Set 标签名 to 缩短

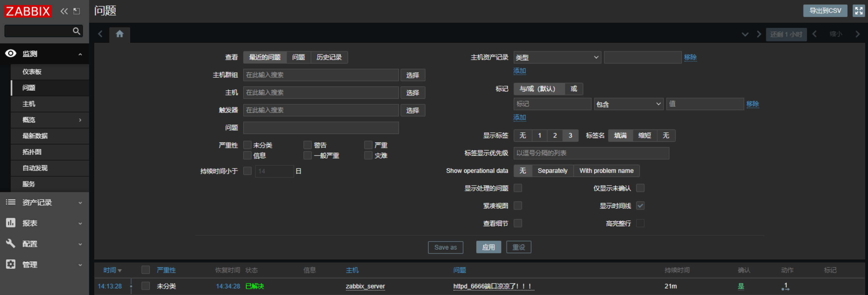[x=644, y=135]
